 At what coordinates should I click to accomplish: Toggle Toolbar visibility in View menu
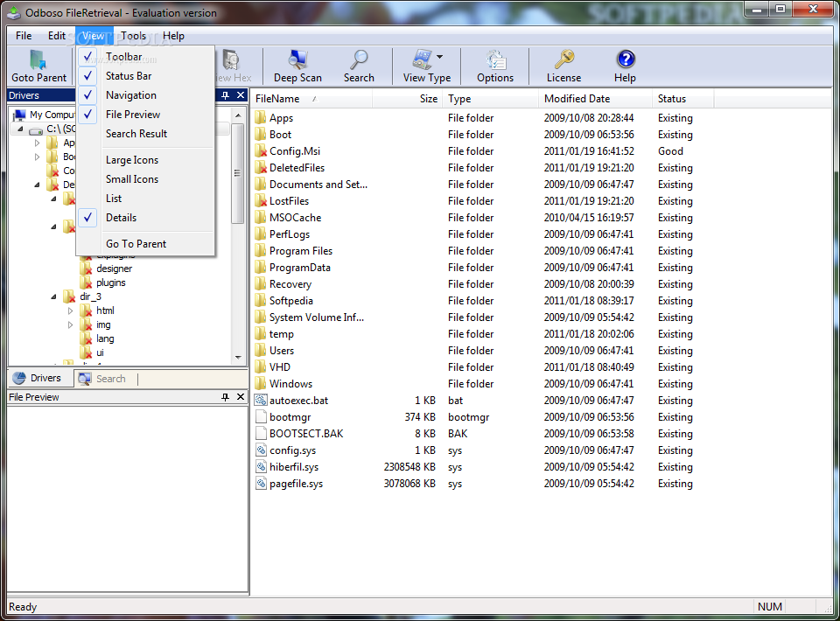click(145, 56)
